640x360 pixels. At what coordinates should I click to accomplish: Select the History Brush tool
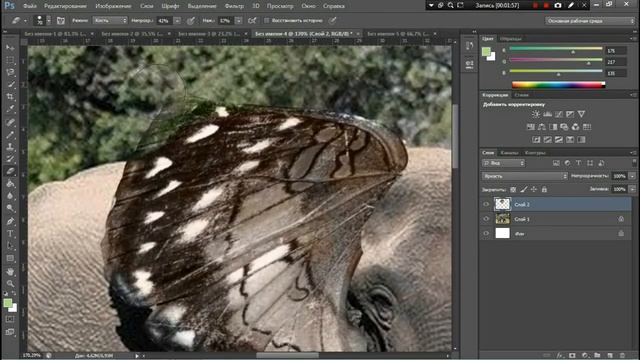pyautogui.click(x=10, y=159)
